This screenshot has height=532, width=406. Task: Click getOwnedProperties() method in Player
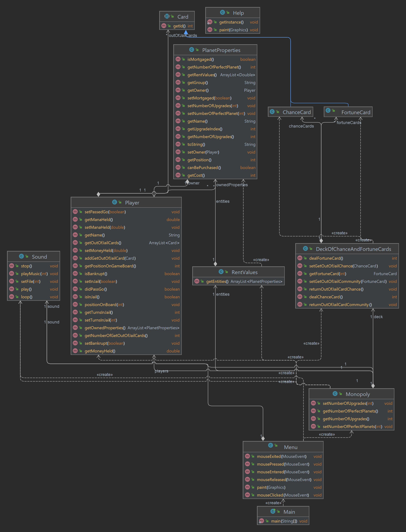(x=105, y=328)
